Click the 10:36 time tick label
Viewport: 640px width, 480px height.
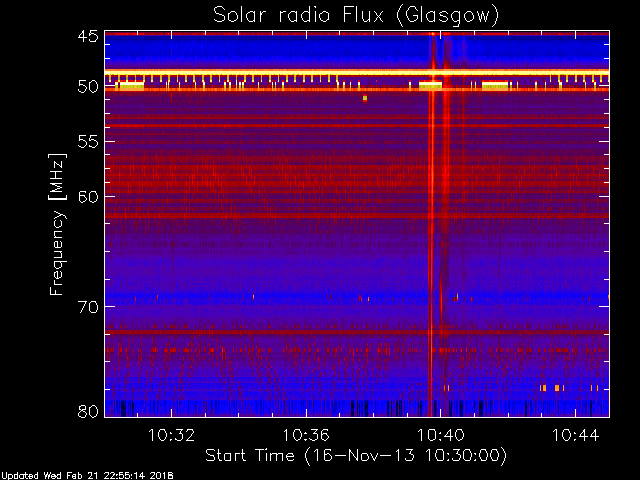point(306,435)
